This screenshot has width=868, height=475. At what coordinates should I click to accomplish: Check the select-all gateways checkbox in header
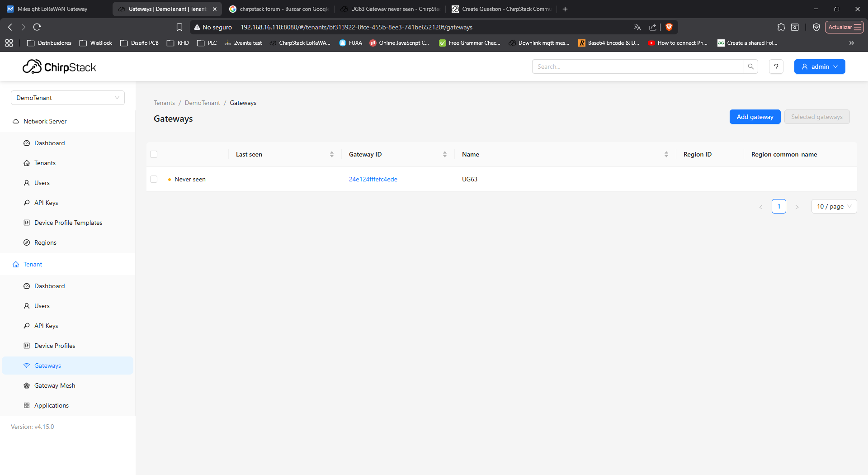click(154, 154)
